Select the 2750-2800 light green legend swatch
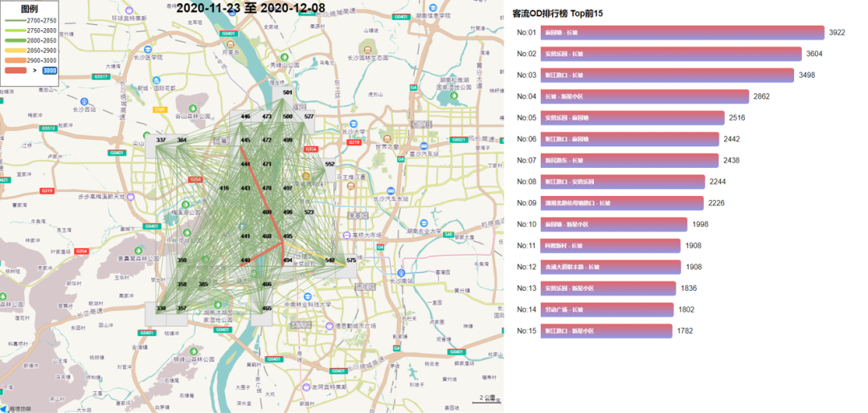Image resolution: width=868 pixels, height=413 pixels. [15, 30]
